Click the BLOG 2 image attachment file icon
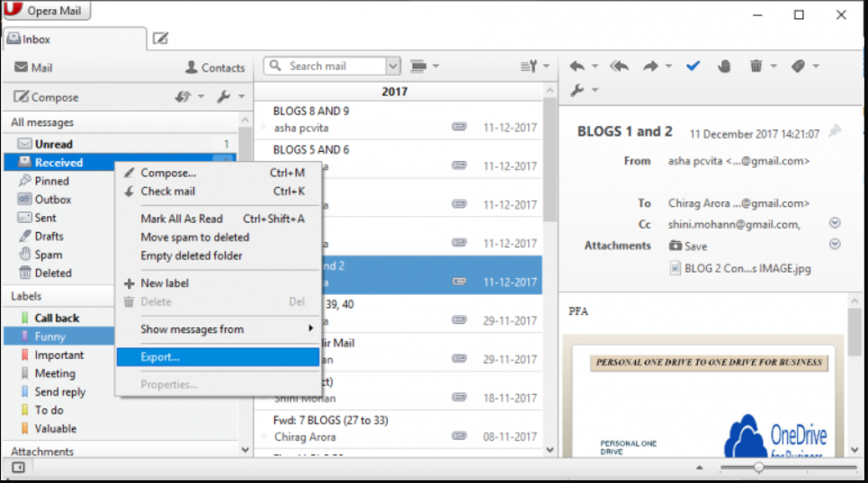The height and width of the screenshot is (483, 868). pyautogui.click(x=675, y=268)
